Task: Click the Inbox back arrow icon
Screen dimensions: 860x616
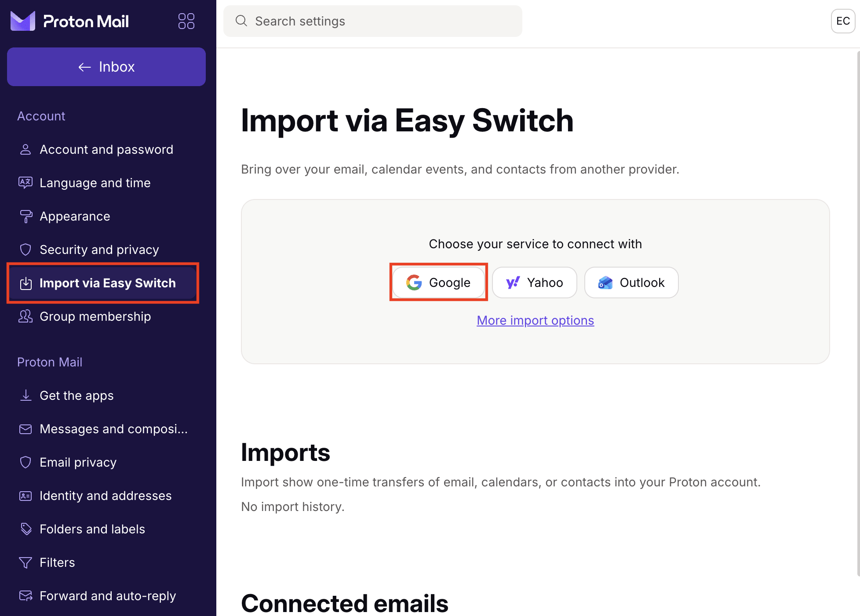Action: point(84,67)
